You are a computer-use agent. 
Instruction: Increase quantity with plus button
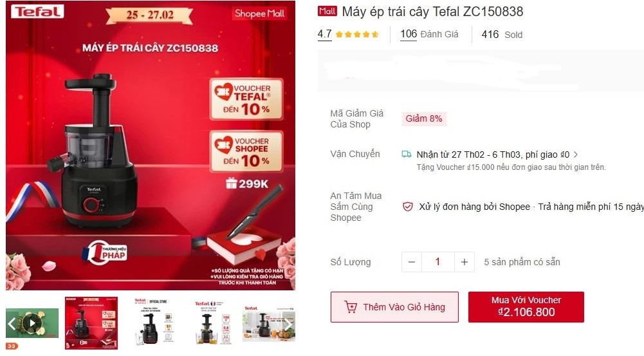465,262
